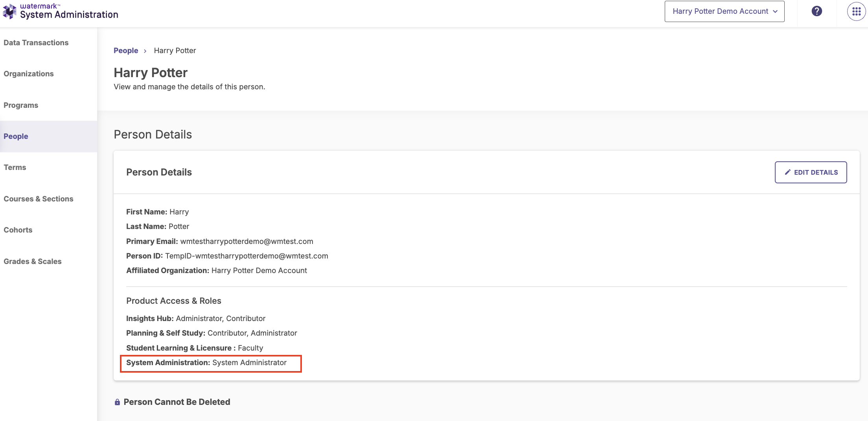Open the Harry Potter Demo Account dropdown
The height and width of the screenshot is (421, 868).
[724, 11]
